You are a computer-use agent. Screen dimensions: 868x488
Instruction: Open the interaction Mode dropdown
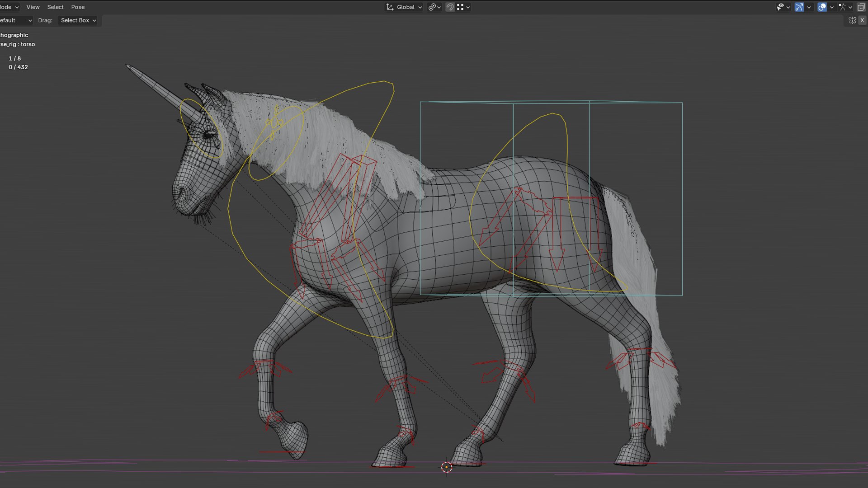click(9, 7)
